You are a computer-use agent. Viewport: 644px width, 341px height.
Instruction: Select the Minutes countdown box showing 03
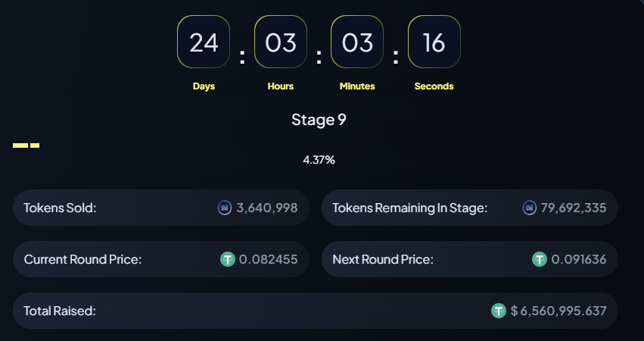(357, 42)
